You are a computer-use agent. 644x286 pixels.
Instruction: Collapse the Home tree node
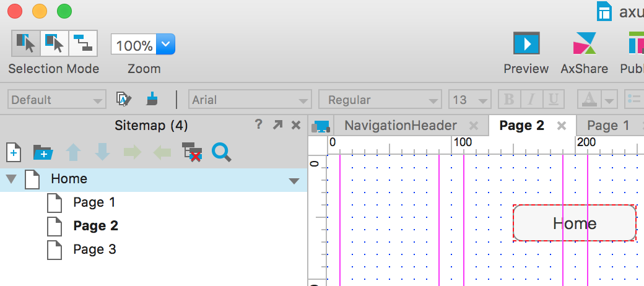[x=11, y=180]
